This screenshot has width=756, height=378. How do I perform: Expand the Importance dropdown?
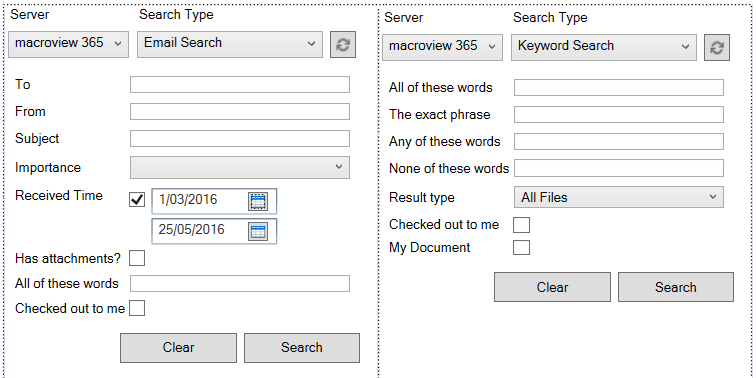240,167
